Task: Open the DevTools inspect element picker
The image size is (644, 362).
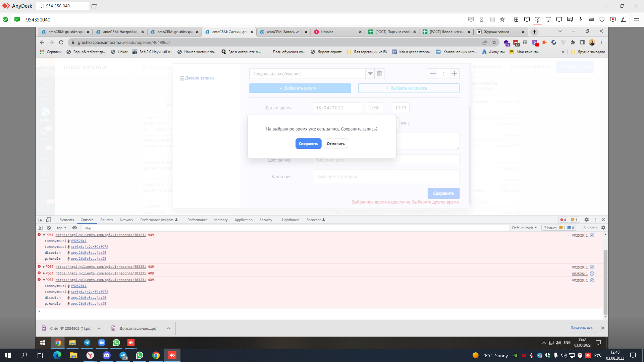Action: click(41, 220)
